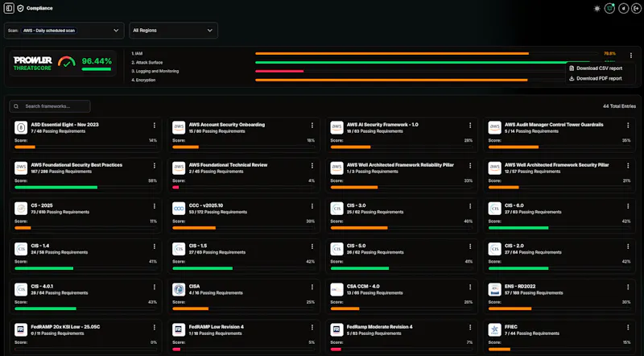644x356 pixels.
Task: Open C5 - 2025 options menu
Action: [155, 206]
